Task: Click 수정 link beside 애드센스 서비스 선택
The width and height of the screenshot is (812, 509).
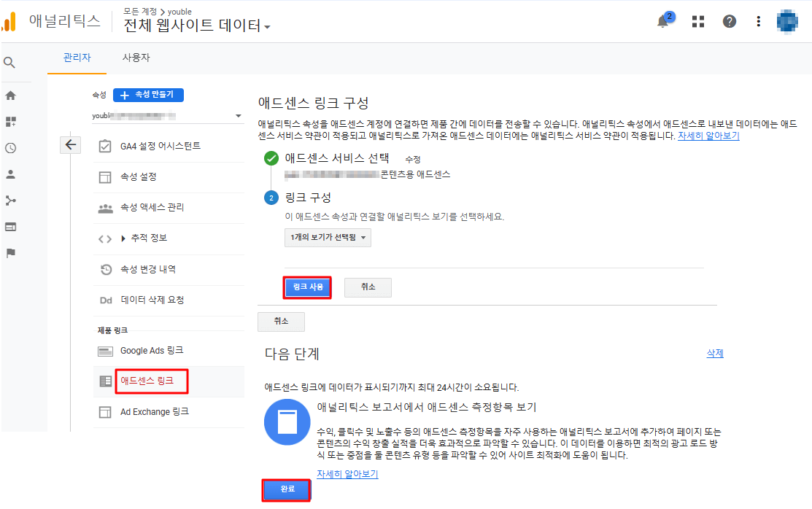Action: [413, 160]
